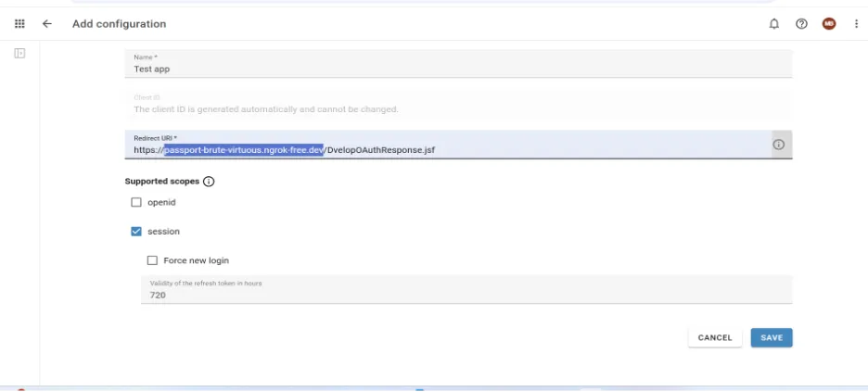
Task: Click the Force new login label
Action: coord(196,260)
